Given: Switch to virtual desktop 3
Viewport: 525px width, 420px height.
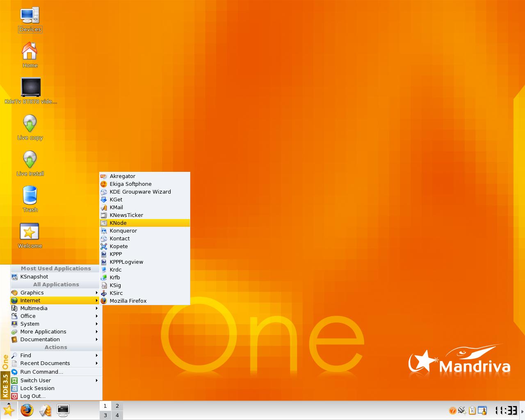Looking at the screenshot, I should pos(105,415).
